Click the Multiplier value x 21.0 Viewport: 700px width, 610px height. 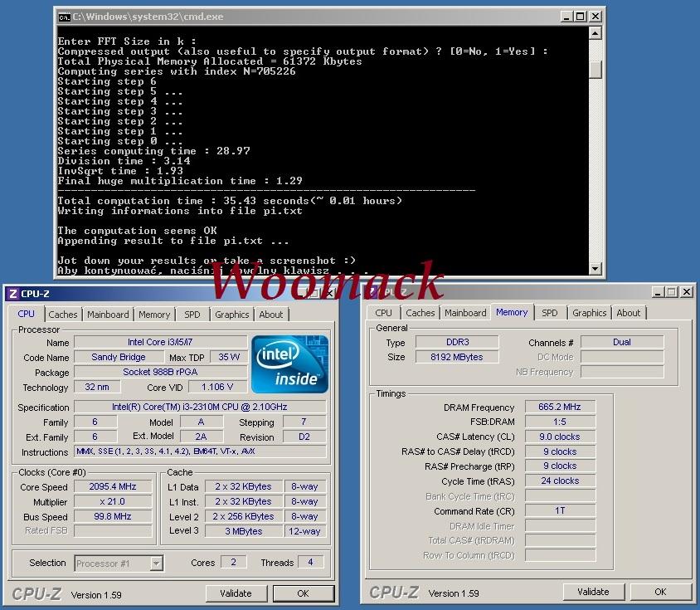(113, 501)
